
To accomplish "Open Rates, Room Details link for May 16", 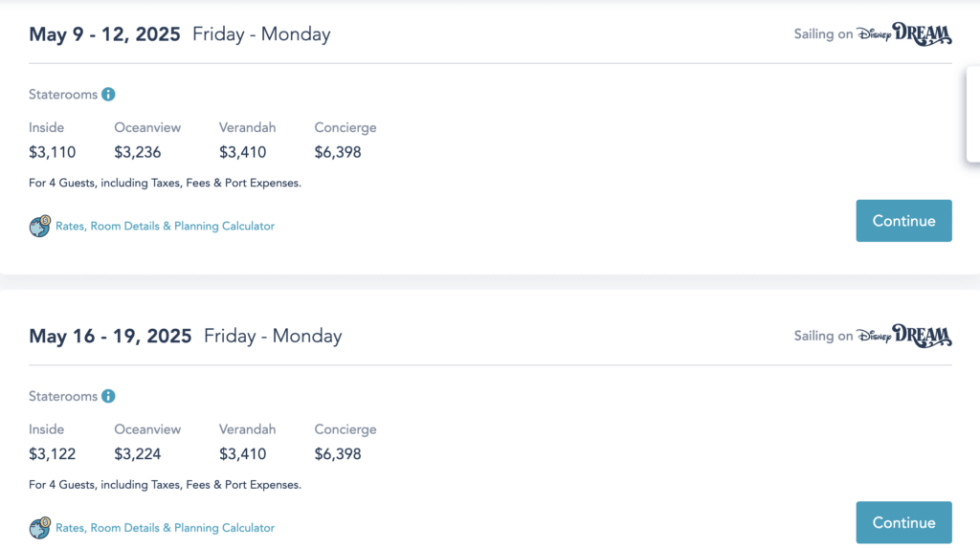I will (x=165, y=528).
